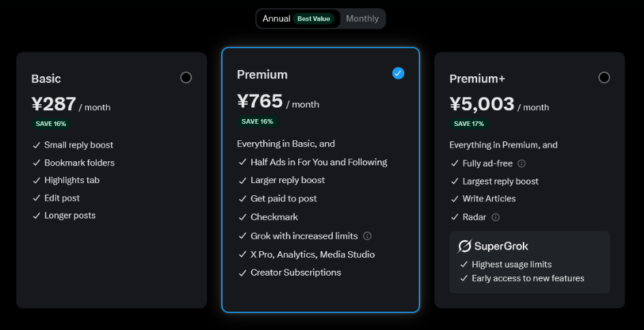This screenshot has height=330, width=644.
Task: Switch to Annual billing tab
Action: point(276,19)
